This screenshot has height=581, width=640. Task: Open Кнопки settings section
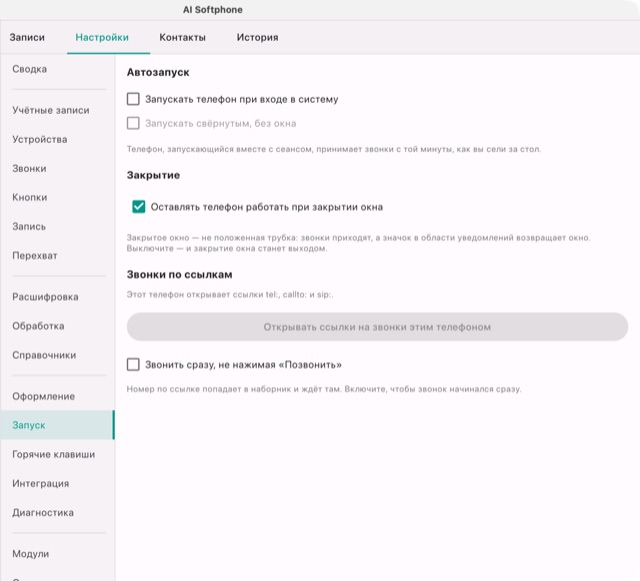tap(58, 197)
